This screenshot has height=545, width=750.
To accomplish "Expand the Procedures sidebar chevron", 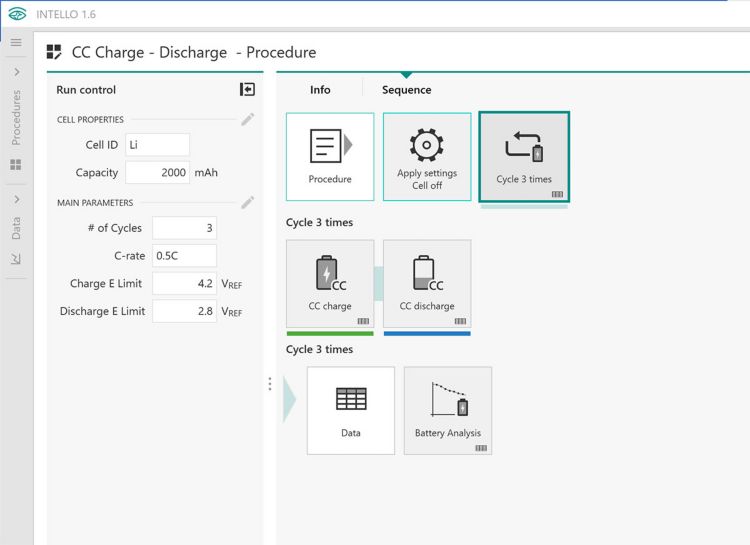I will (16, 73).
